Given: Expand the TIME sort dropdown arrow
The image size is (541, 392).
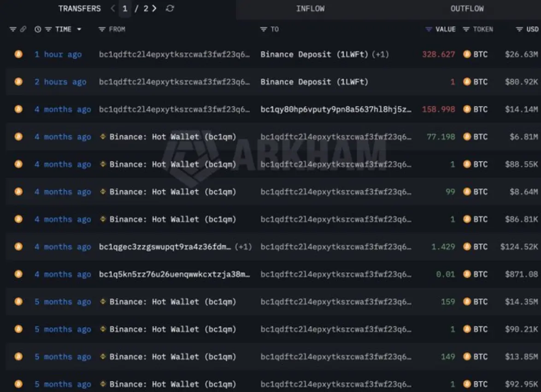Looking at the screenshot, I should tap(79, 29).
